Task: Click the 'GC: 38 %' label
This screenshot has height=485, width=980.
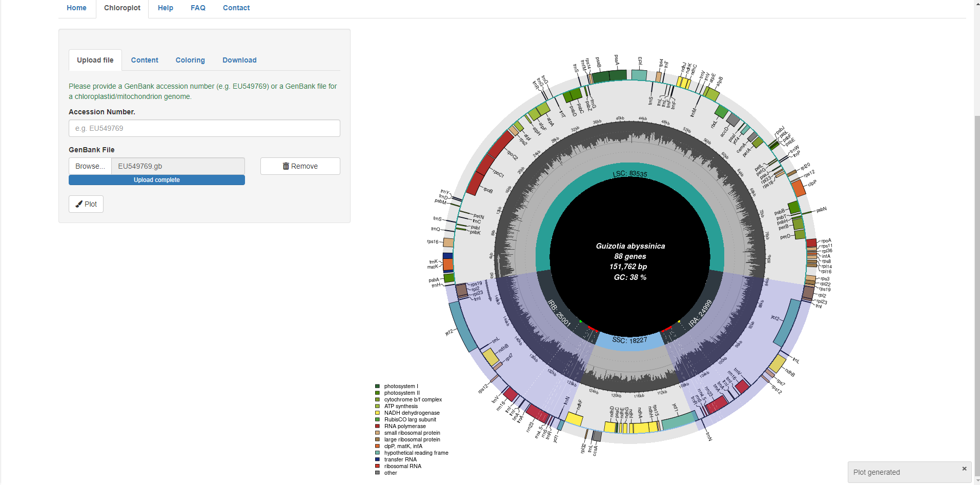Action: pyautogui.click(x=630, y=277)
